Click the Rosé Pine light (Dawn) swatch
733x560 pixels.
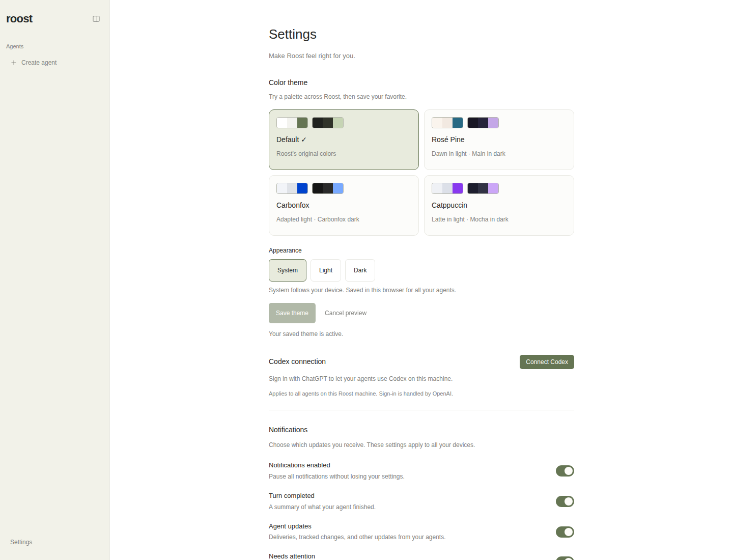tap(447, 123)
